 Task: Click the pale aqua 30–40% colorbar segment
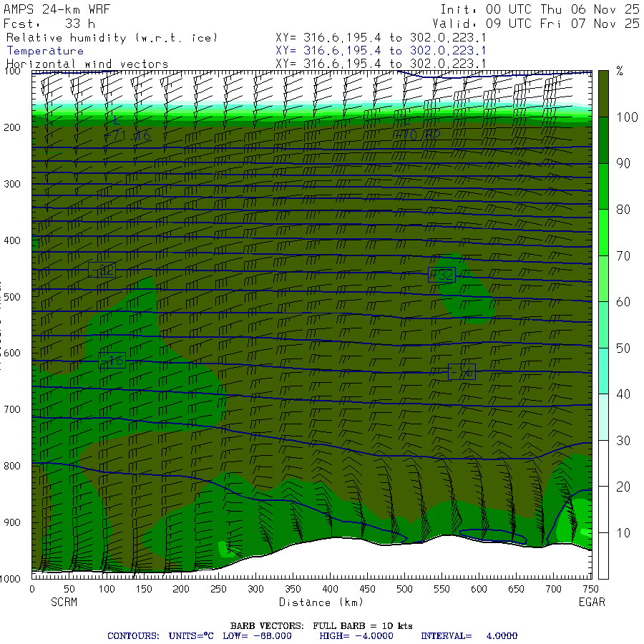603,417
